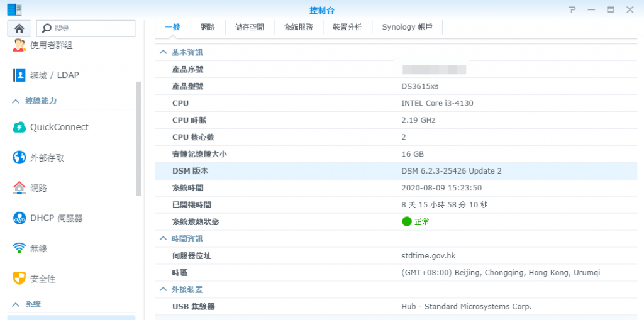Collapse the 外接裝置 section
The width and height of the screenshot is (644, 320).
click(x=164, y=290)
